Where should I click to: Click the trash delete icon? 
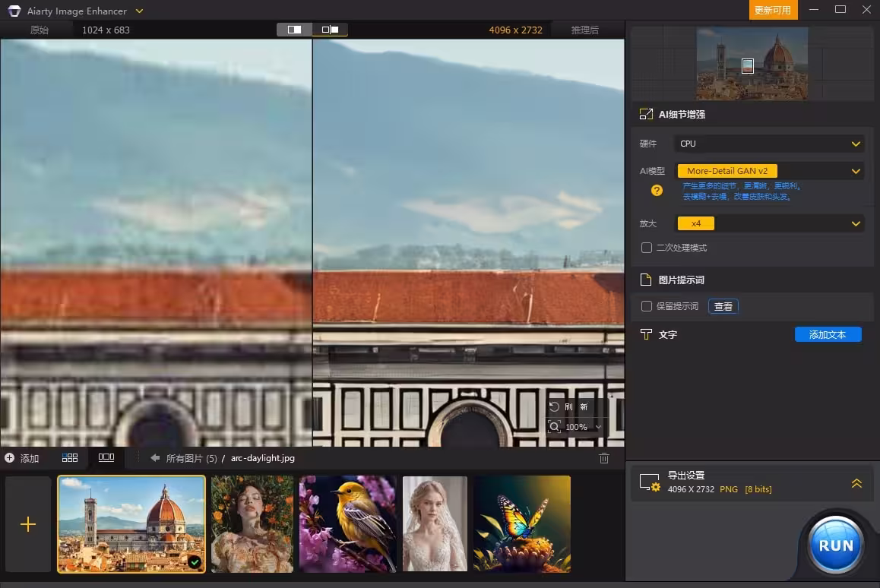[x=604, y=458]
